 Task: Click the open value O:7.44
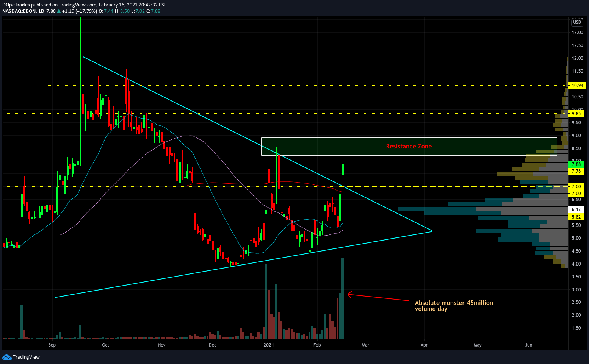coord(106,11)
